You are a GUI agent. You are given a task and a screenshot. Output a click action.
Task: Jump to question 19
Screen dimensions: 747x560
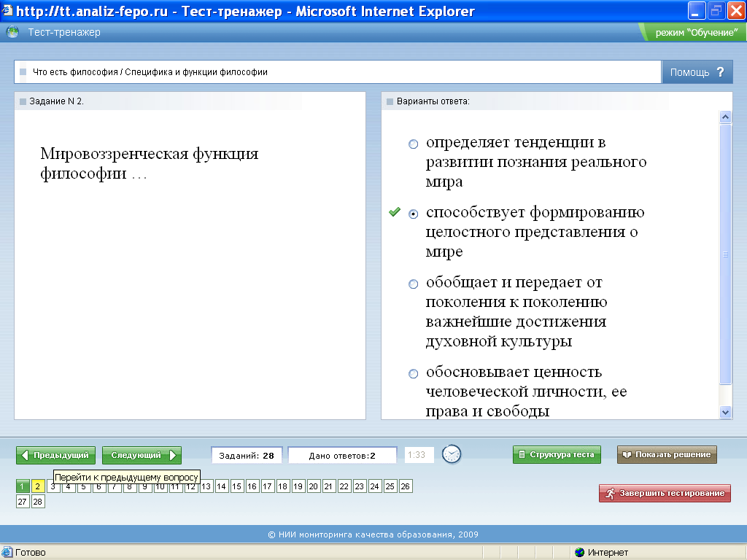pyautogui.click(x=298, y=486)
